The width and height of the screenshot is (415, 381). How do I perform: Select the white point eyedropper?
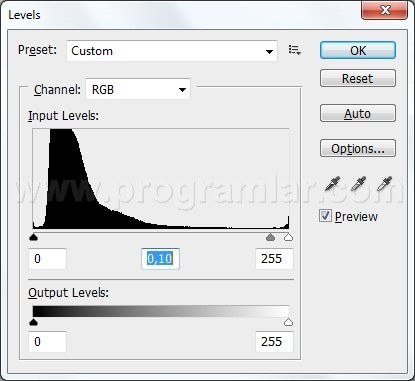tap(385, 184)
